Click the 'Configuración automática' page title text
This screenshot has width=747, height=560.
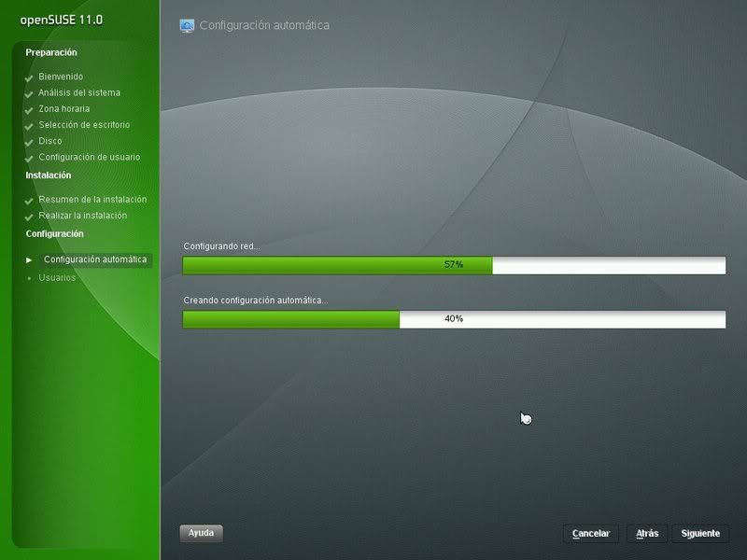coord(264,25)
